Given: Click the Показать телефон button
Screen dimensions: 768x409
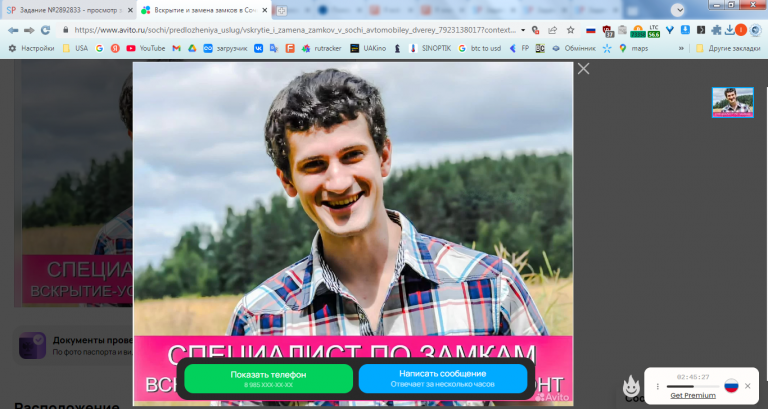Looking at the screenshot, I should pyautogui.click(x=268, y=378).
